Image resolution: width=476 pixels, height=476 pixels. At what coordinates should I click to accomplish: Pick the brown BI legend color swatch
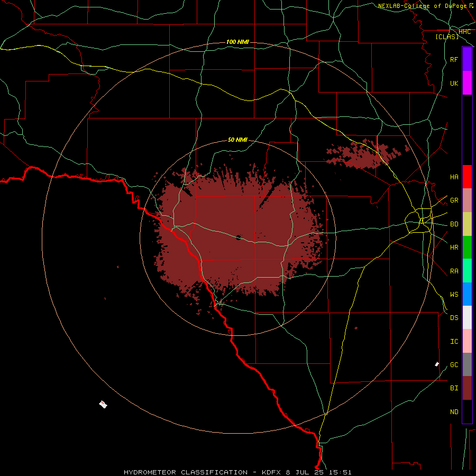coord(467,388)
